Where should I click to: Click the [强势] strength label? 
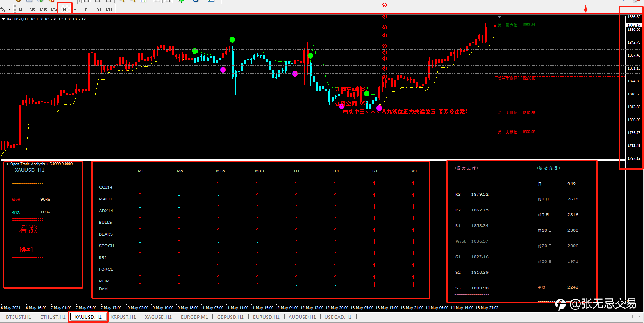(27, 250)
